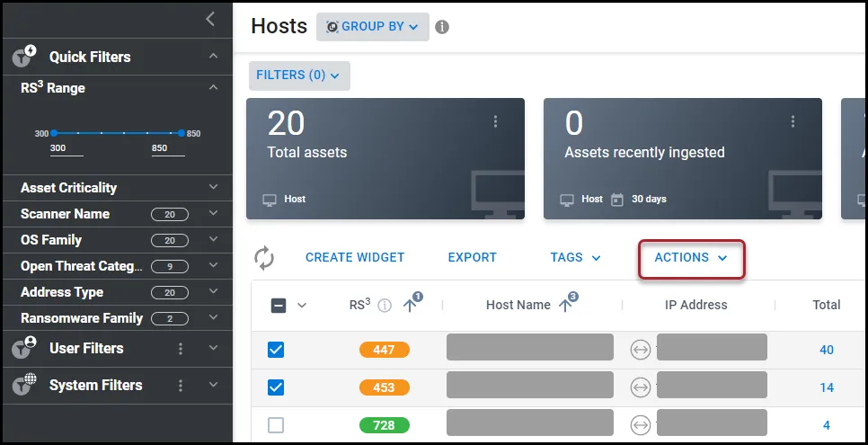Click Host monitor icon in recently ingested card
Image resolution: width=868 pixels, height=445 pixels.
click(x=567, y=199)
